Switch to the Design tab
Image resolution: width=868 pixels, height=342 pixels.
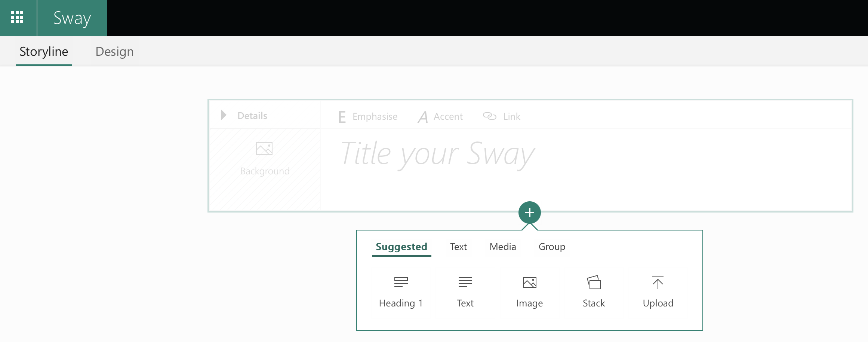[x=114, y=52]
